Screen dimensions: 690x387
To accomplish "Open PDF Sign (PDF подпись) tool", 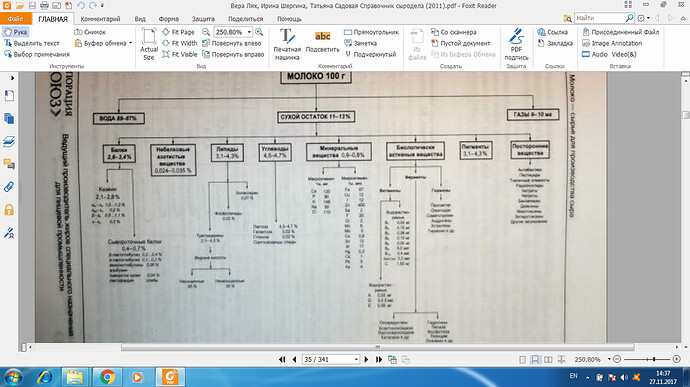I will click(x=516, y=44).
